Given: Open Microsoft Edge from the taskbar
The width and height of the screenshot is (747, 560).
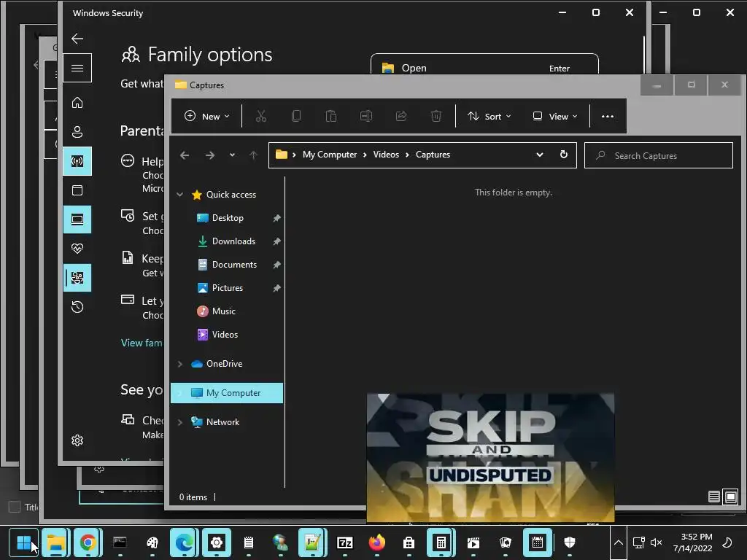Looking at the screenshot, I should pyautogui.click(x=184, y=542).
